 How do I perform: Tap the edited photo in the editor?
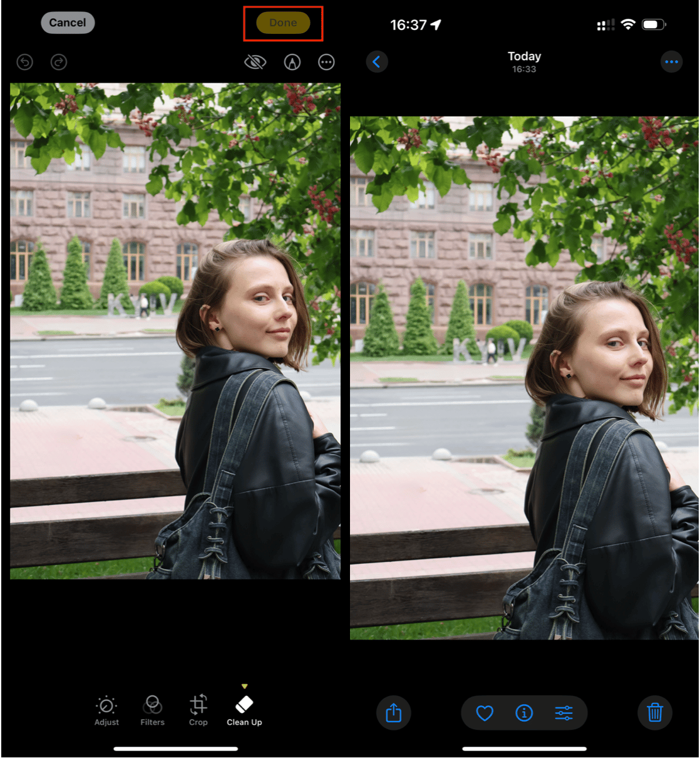pos(175,331)
